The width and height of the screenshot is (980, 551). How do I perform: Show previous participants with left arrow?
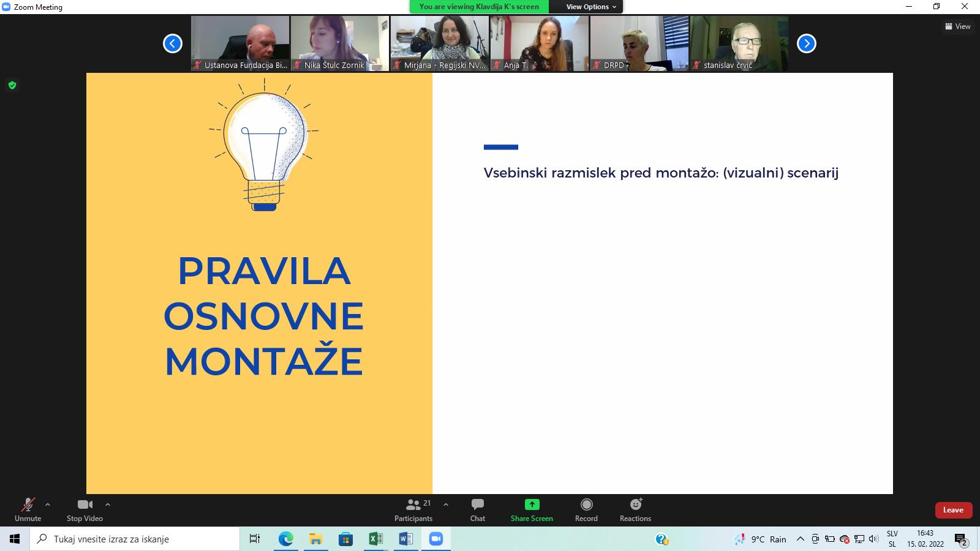pos(173,43)
